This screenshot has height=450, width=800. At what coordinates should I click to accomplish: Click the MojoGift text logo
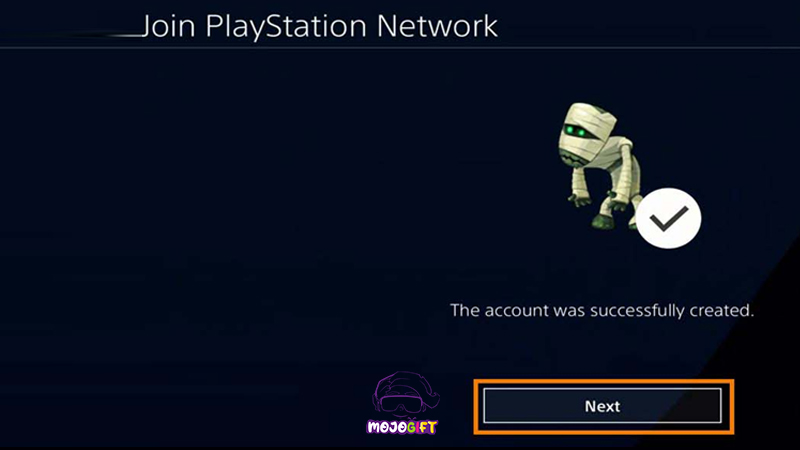point(402,427)
